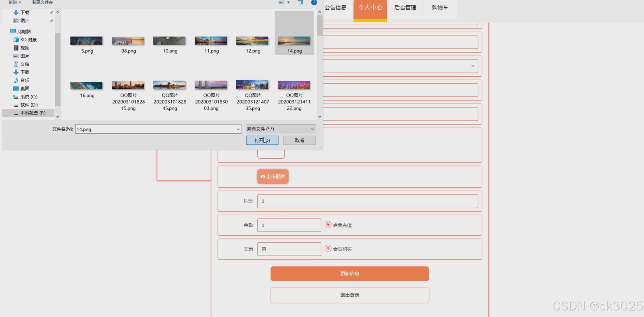Image resolution: width=644 pixels, height=317 pixels.
Task: Select 3D 对象 folder in sidebar
Action: (28, 40)
